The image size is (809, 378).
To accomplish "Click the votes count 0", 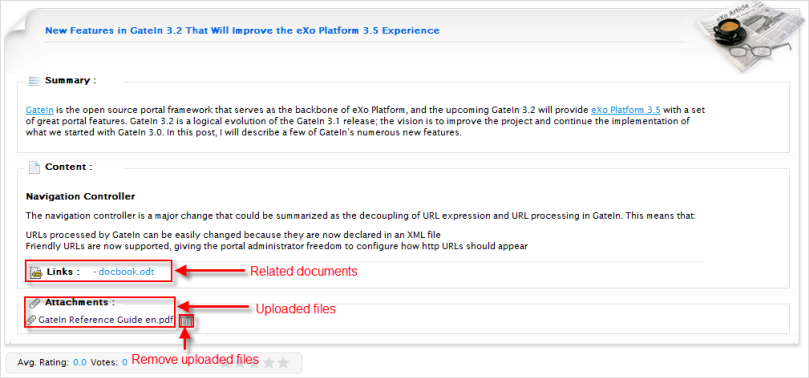I will tap(124, 363).
